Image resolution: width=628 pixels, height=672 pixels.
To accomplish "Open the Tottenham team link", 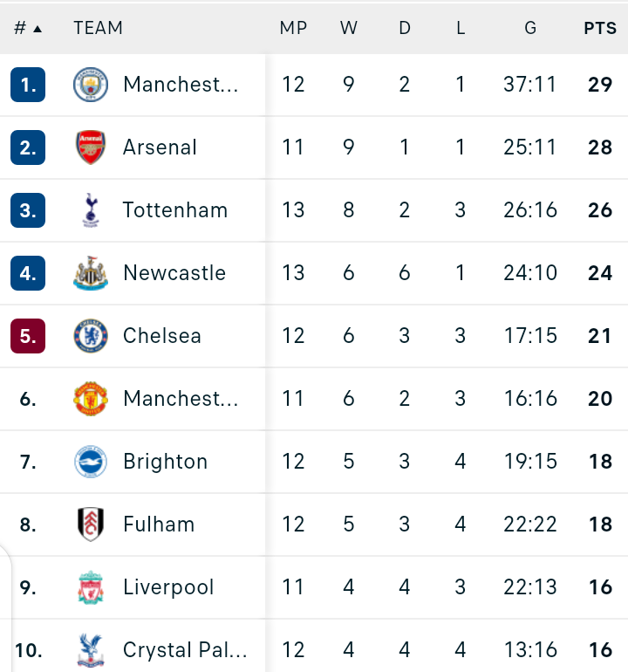I will point(174,210).
